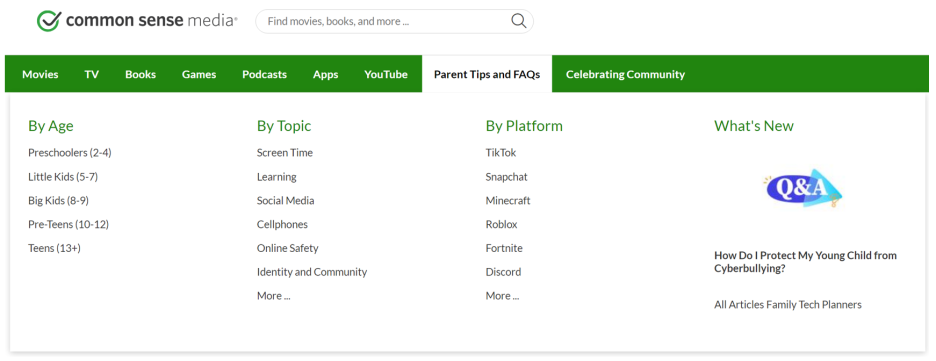The image size is (936, 361).
Task: Open the TikTok platform link
Action: coord(501,153)
